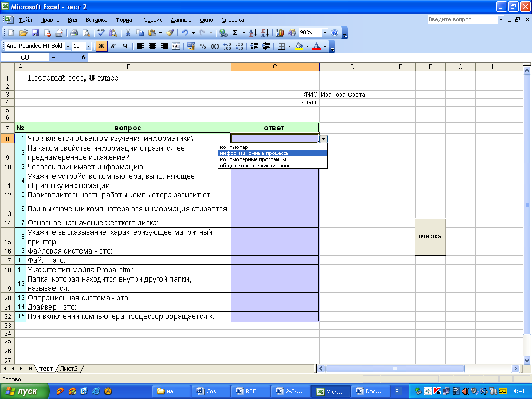The height and width of the screenshot is (399, 532).
Task: Cut selection with the scissors icon
Action: [128, 33]
